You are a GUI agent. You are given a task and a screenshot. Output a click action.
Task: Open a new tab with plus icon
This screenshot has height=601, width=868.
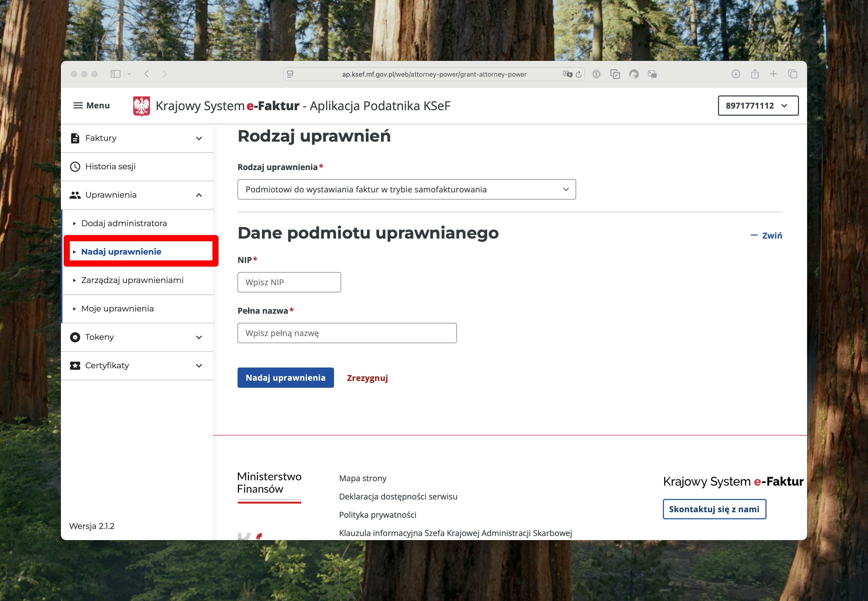tap(773, 74)
